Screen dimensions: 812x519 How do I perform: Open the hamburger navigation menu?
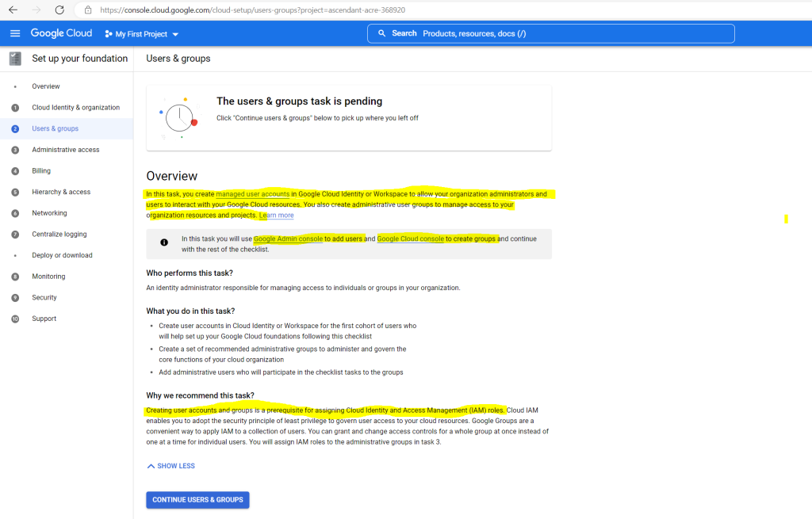(x=15, y=33)
